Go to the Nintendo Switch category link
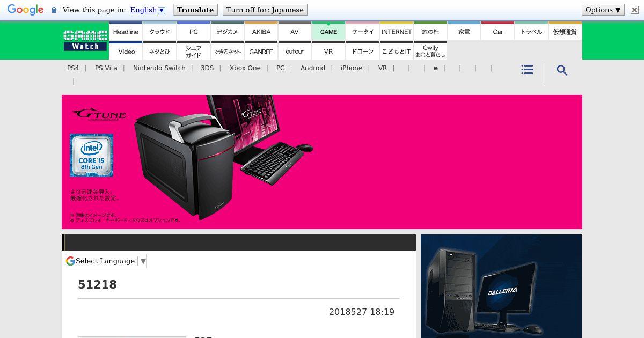Screen dimensions: 644x338 159,68
